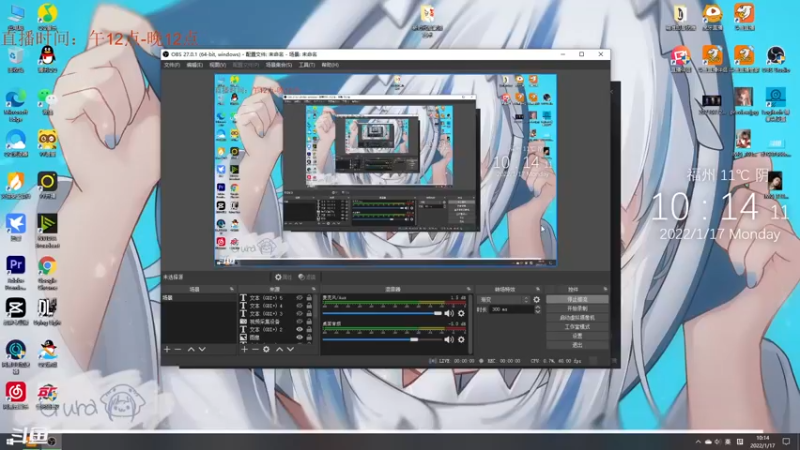Viewport: 800px width, 450px height.
Task: Open WeChat desktop icon
Action: [47, 101]
